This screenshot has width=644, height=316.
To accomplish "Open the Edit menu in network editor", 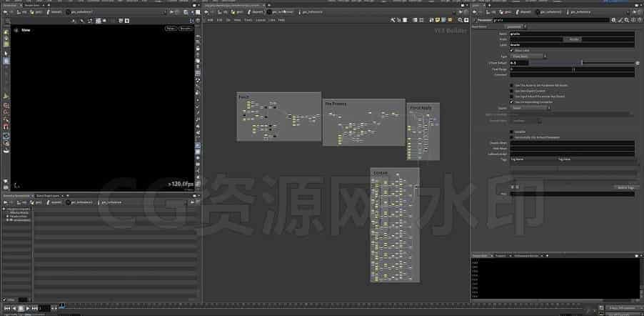I will (219, 20).
